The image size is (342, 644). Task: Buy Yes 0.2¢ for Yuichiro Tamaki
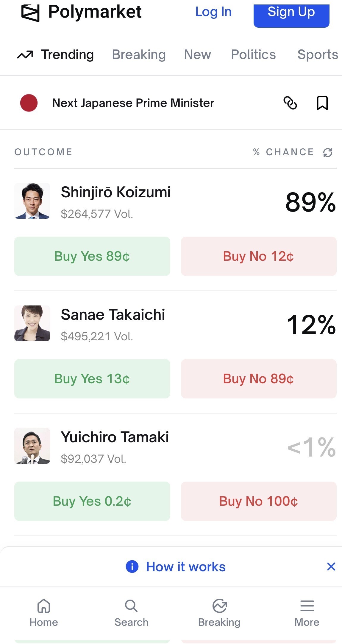[92, 501]
